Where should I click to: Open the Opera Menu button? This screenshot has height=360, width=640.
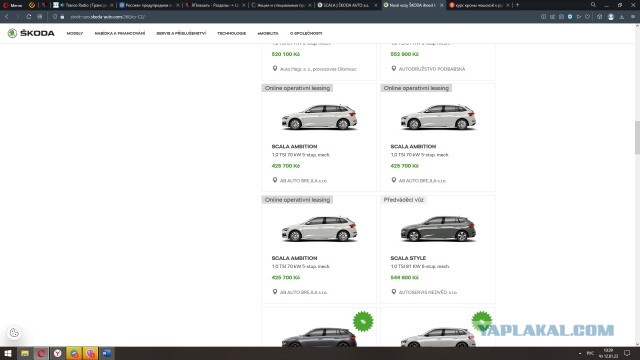(12, 5)
